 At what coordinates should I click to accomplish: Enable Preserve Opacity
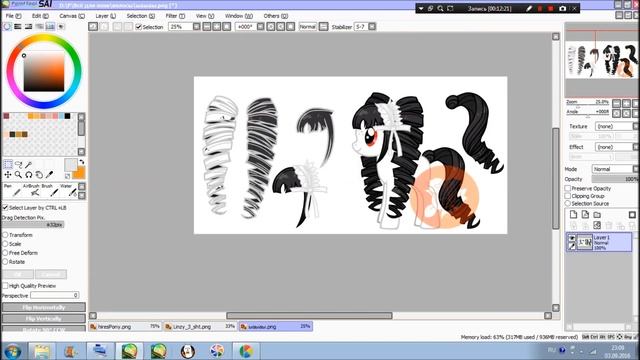pyautogui.click(x=568, y=189)
